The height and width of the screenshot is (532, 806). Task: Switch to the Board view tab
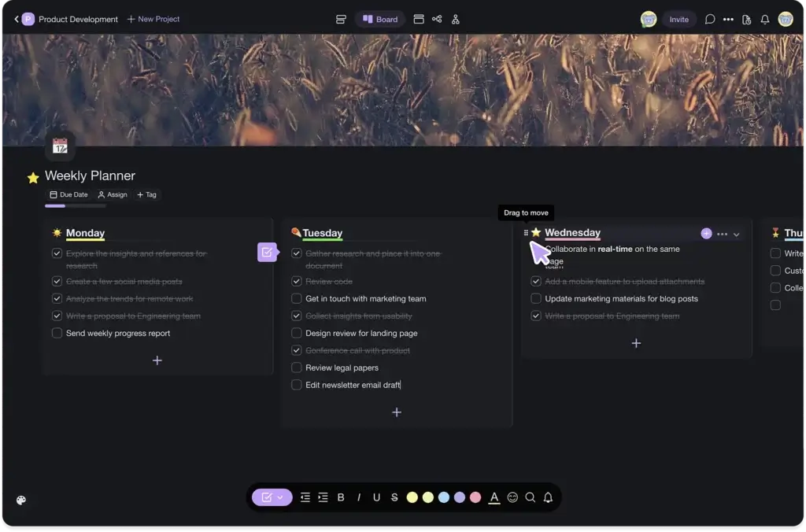click(380, 18)
